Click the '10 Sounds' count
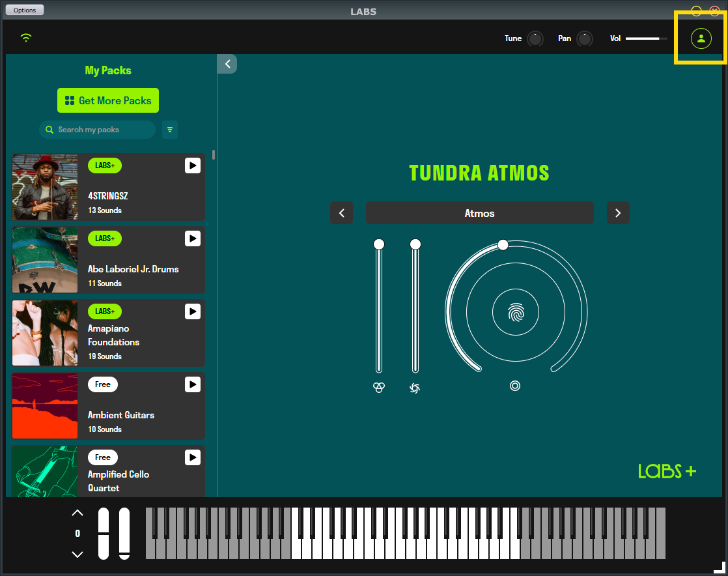This screenshot has height=576, width=728. tap(105, 429)
